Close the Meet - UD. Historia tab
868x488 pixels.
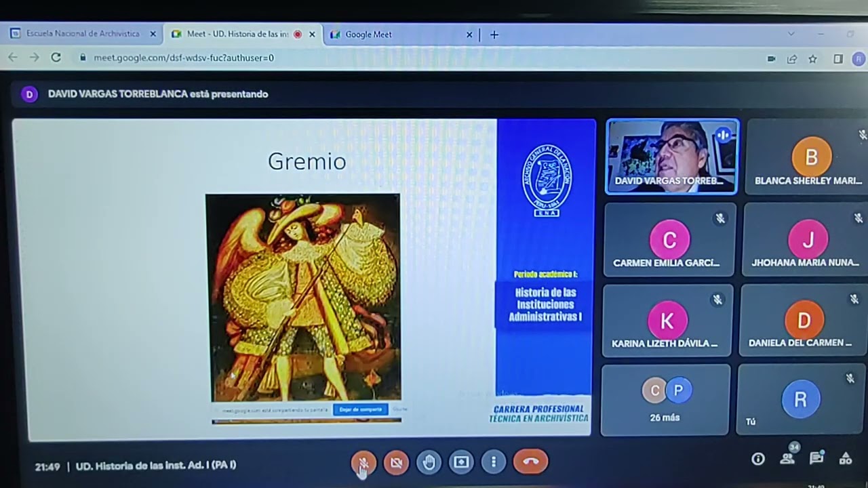(312, 34)
